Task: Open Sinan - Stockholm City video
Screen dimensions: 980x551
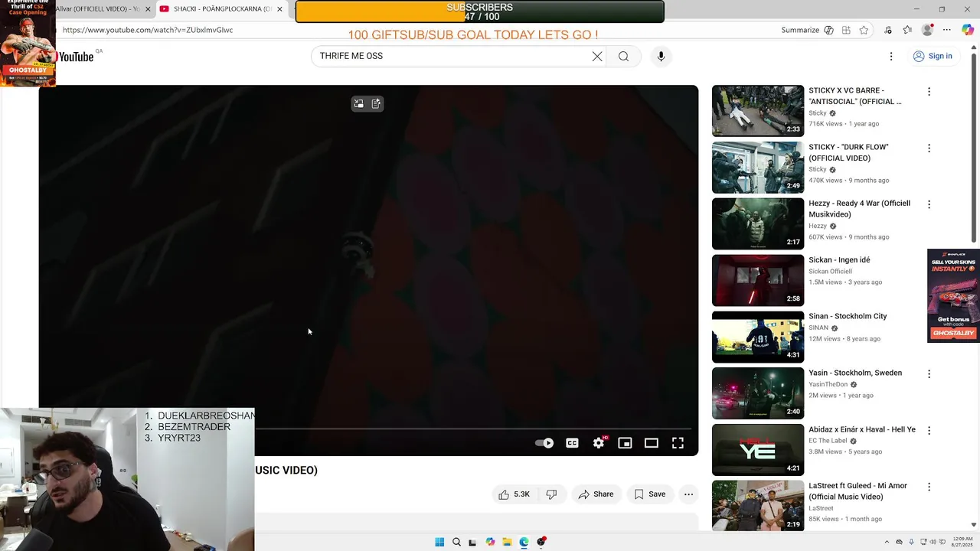Action: [848, 316]
